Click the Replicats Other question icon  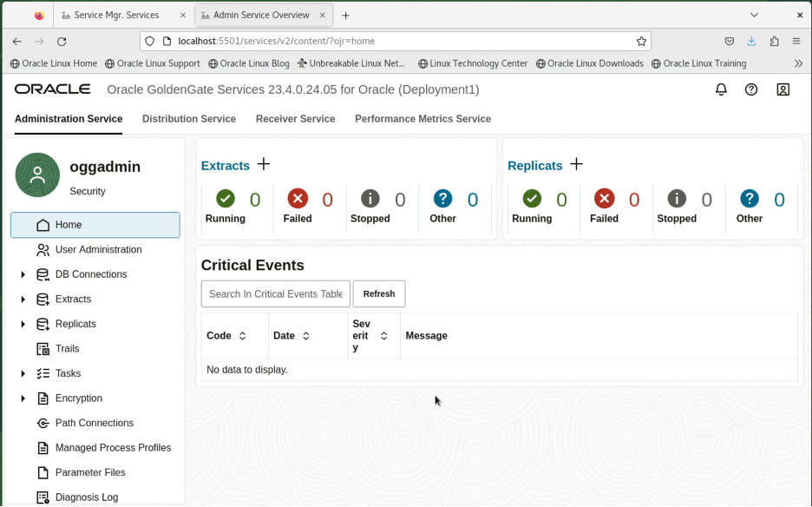(x=750, y=199)
